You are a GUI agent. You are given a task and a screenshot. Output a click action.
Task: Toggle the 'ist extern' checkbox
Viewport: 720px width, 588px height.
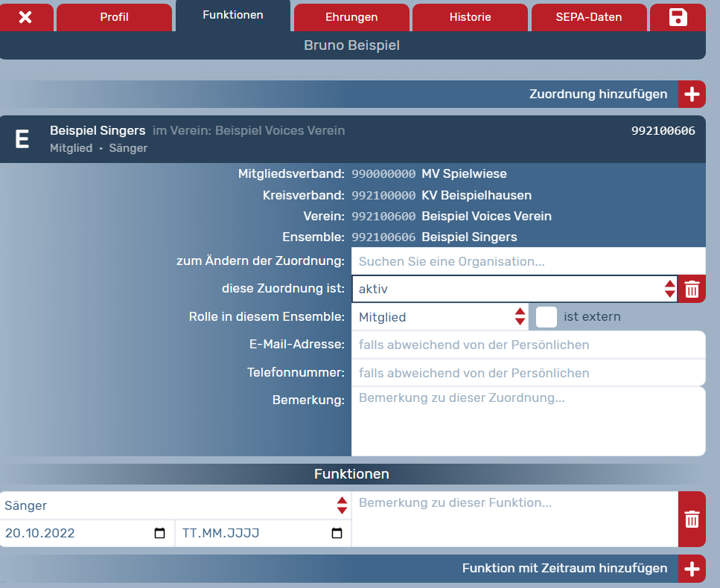pyautogui.click(x=547, y=317)
